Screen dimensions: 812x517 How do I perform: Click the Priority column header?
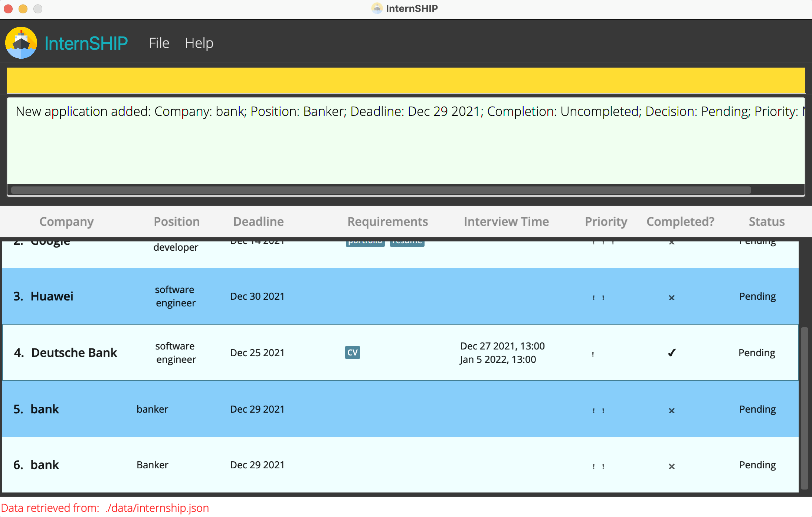click(606, 221)
